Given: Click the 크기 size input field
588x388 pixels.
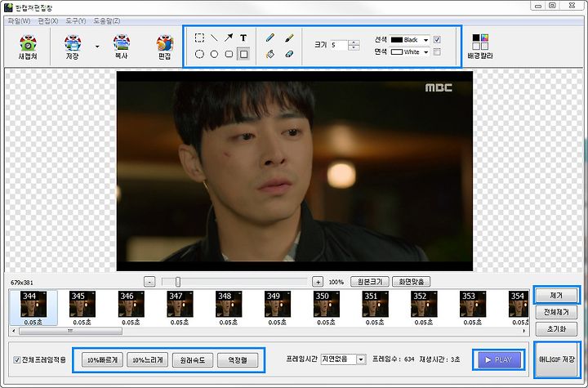Looking at the screenshot, I should [339, 45].
